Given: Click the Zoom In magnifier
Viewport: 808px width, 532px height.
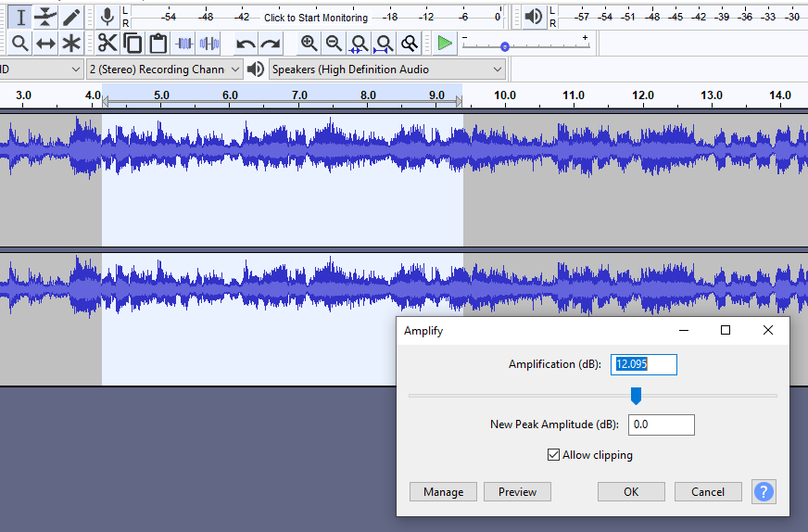Looking at the screenshot, I should coord(309,44).
